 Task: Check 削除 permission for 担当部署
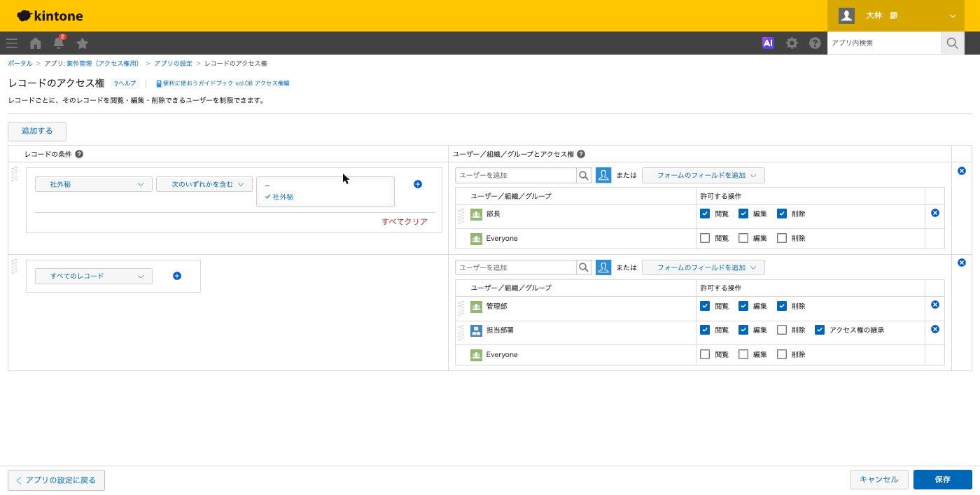pos(782,330)
